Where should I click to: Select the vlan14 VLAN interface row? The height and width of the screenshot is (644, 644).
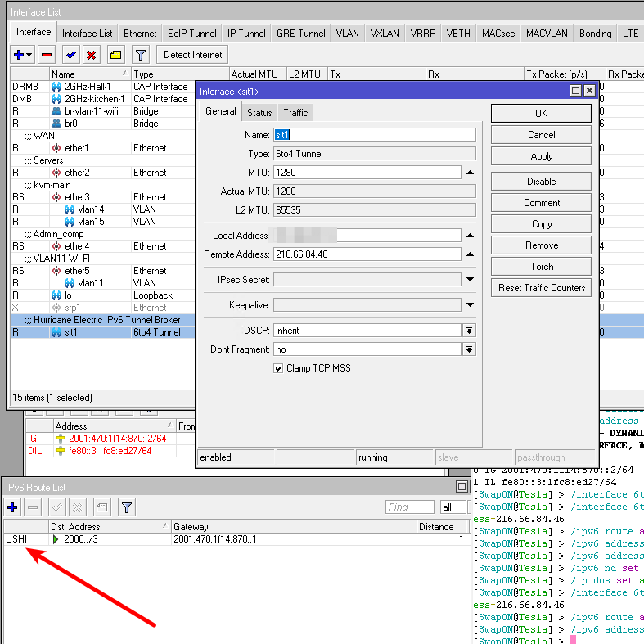pyautogui.click(x=102, y=209)
